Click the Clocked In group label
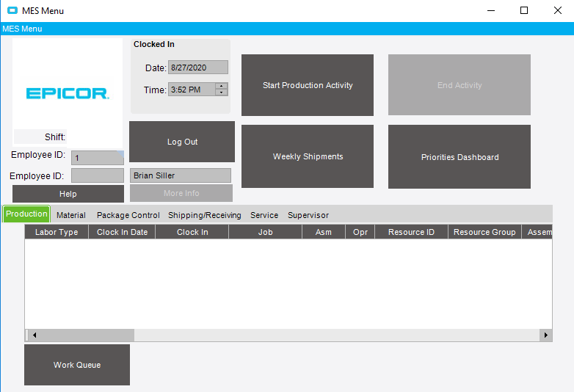This screenshot has height=392, width=574. [153, 44]
